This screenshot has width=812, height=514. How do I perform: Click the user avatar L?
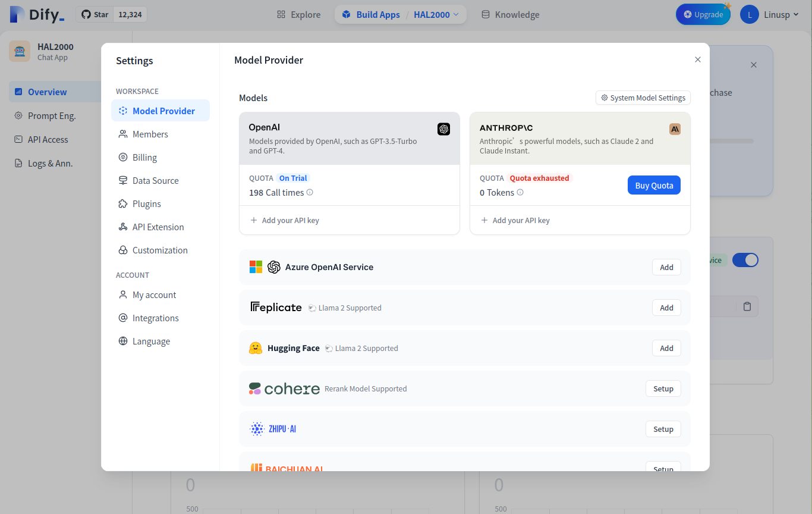(750, 14)
